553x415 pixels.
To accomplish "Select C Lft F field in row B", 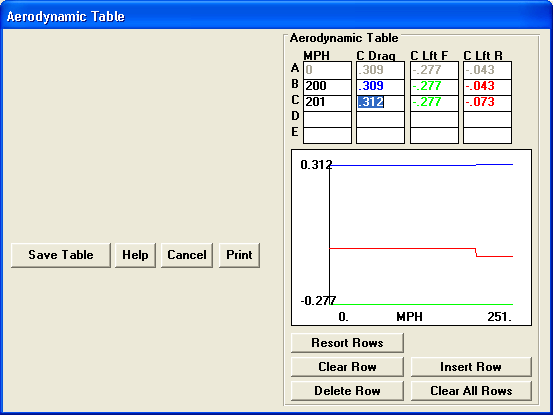I will coord(434,86).
